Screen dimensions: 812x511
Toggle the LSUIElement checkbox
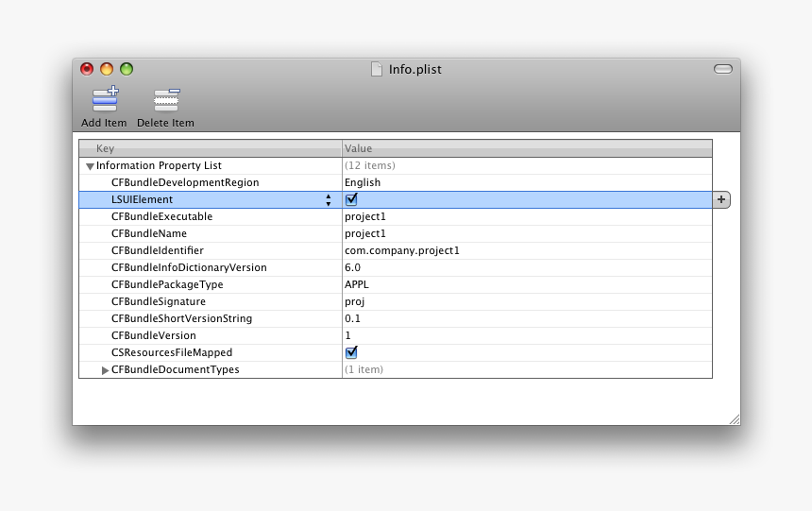[x=351, y=199]
